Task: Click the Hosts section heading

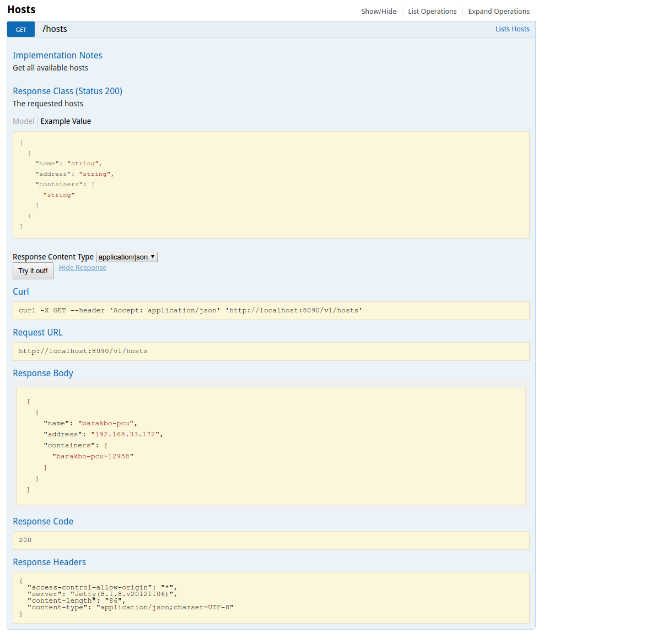Action: pos(21,10)
